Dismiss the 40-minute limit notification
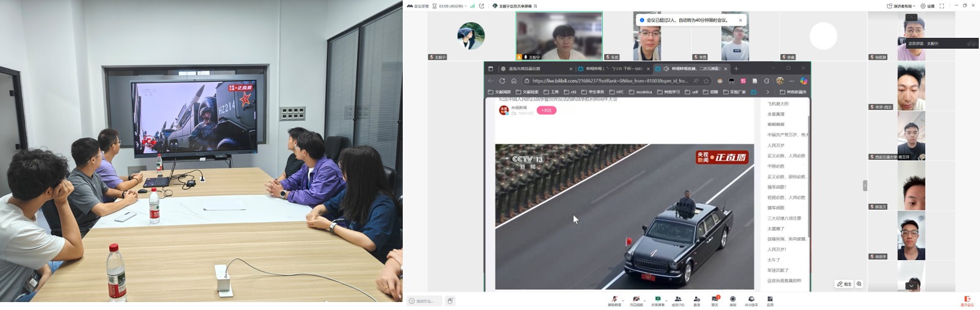Viewport: 980px width, 310px height. pyautogui.click(x=741, y=20)
